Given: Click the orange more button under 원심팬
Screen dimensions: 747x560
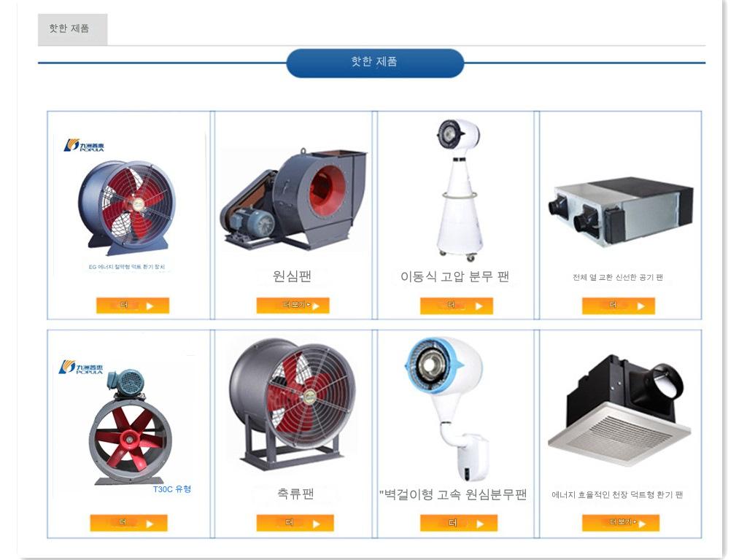Looking at the screenshot, I should tap(293, 306).
